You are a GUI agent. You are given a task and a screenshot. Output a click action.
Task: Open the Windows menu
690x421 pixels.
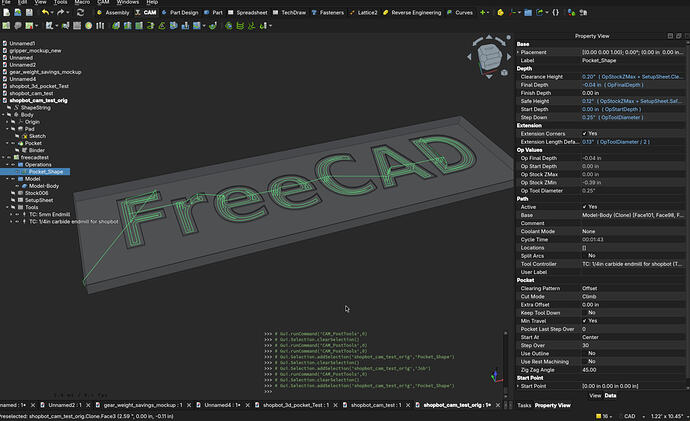[128, 2]
